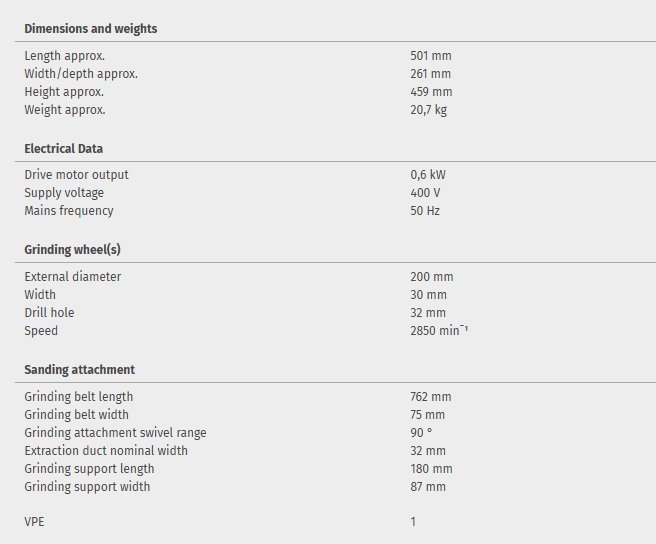This screenshot has width=656, height=544.
Task: Select the Length approx. label
Action: tap(64, 56)
